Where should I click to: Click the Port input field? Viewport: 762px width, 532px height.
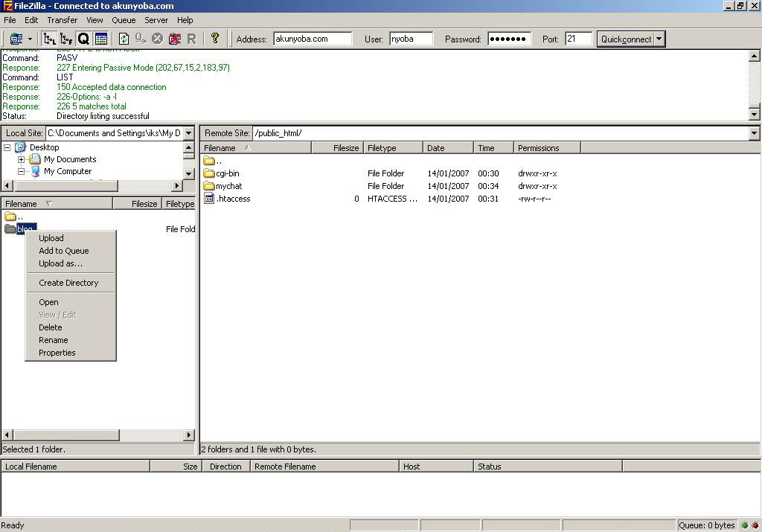tap(578, 39)
